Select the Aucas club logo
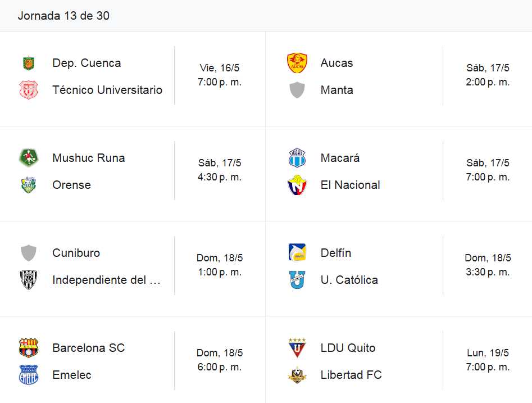532x403 pixels. pyautogui.click(x=297, y=63)
